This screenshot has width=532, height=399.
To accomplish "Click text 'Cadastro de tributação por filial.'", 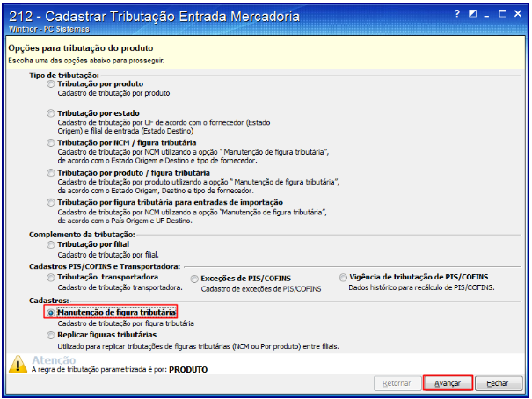I will (x=108, y=255).
